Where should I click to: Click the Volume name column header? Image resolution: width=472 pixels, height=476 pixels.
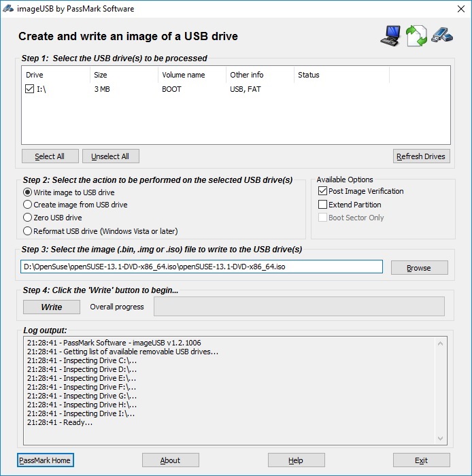(x=192, y=75)
